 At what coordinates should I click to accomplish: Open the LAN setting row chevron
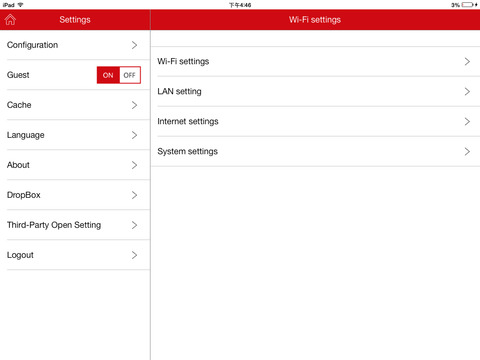(467, 91)
